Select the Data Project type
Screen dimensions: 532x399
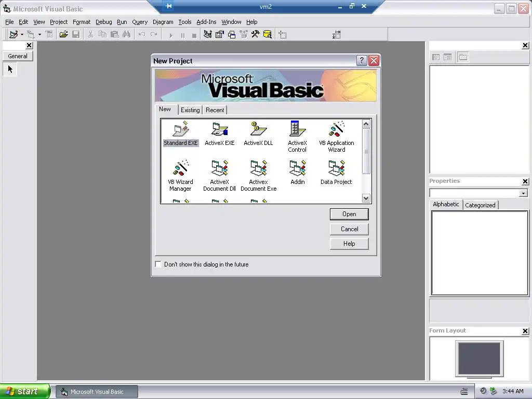pyautogui.click(x=336, y=172)
